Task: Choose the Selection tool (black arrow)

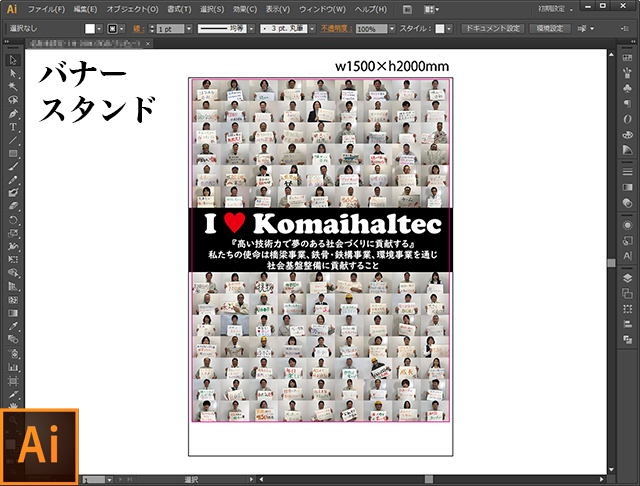Action: pos(13,60)
